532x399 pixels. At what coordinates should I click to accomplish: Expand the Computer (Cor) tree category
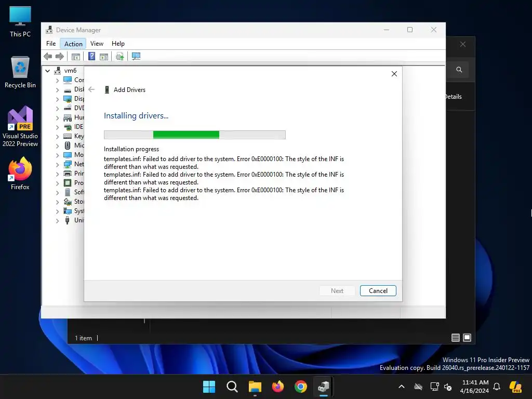[x=57, y=81]
